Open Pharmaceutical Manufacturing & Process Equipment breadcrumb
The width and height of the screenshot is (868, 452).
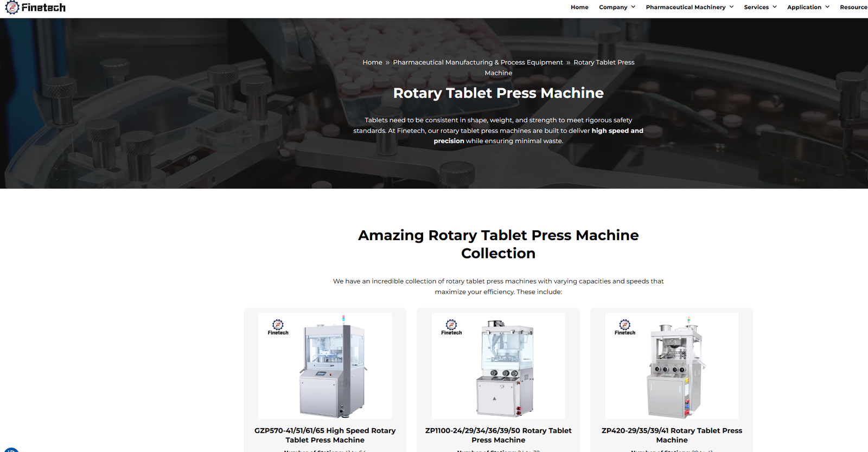(478, 62)
